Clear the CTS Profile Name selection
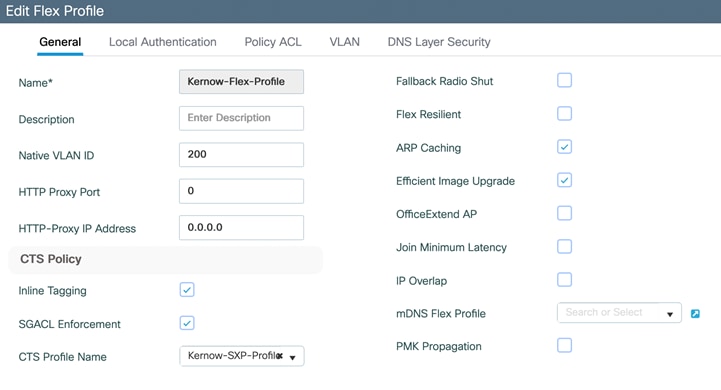This screenshot has height=390, width=721. [280, 356]
